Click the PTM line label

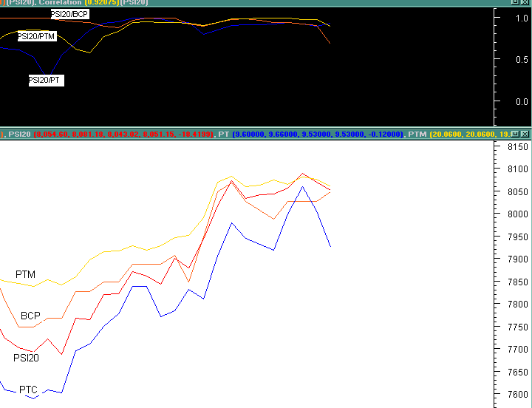pyautogui.click(x=25, y=274)
